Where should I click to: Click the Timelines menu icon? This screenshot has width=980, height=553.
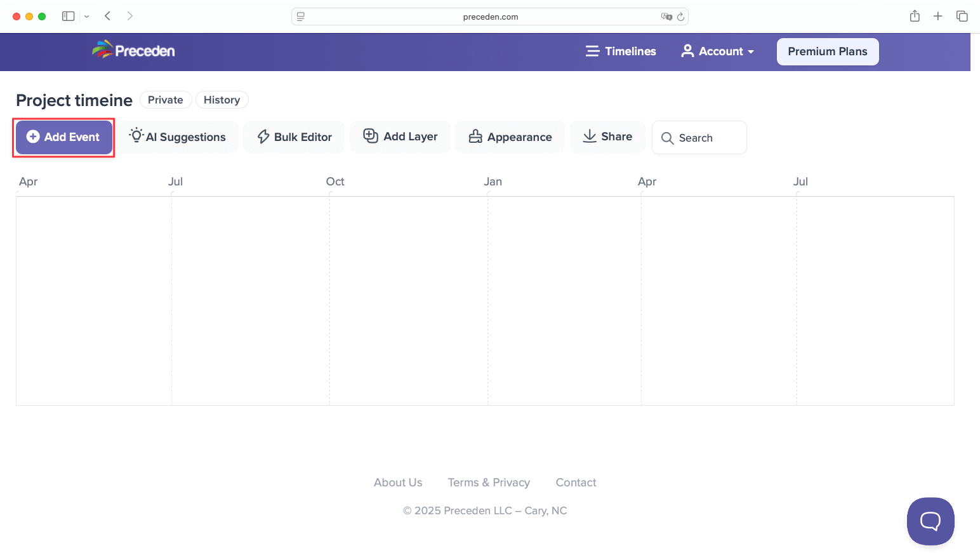click(x=592, y=51)
